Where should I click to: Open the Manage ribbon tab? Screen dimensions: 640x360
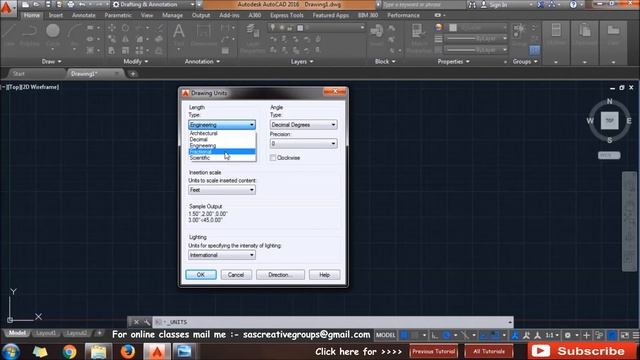[x=173, y=15]
